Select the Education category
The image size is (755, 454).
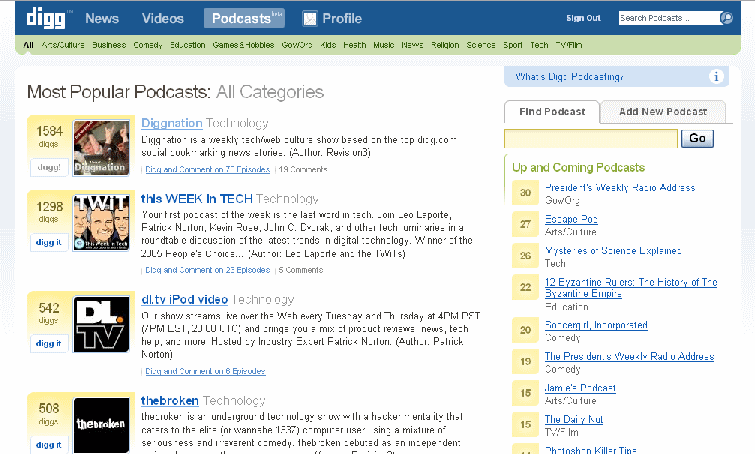(x=187, y=45)
